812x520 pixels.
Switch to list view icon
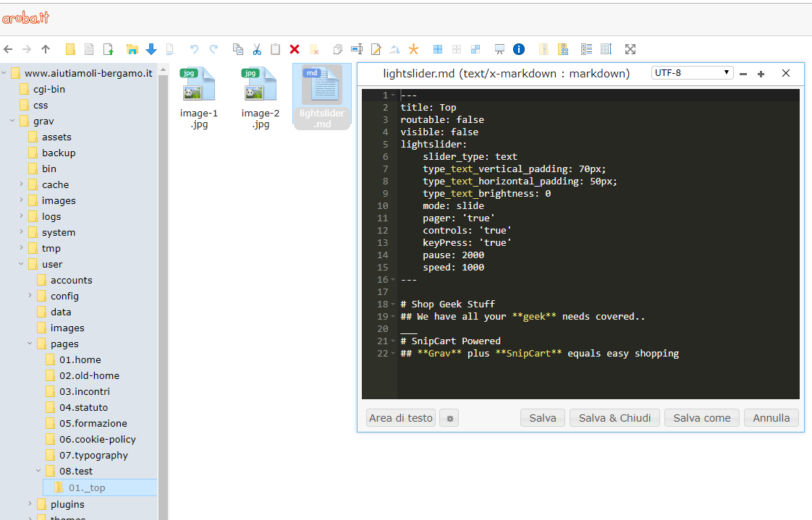(x=587, y=49)
